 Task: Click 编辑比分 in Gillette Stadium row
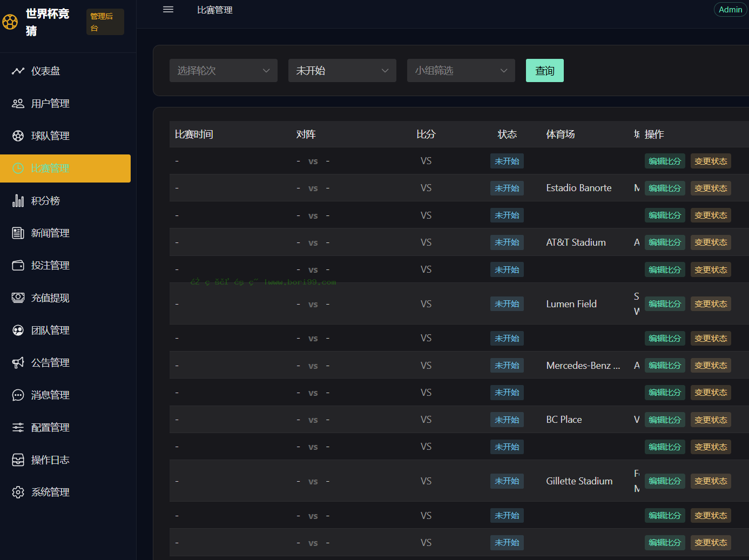click(x=665, y=481)
